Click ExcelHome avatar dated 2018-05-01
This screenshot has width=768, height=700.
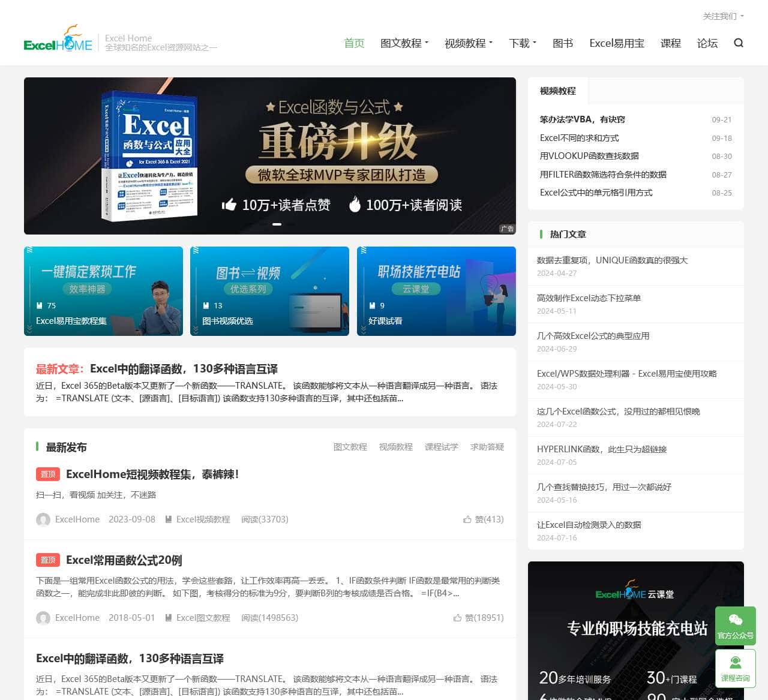point(43,618)
